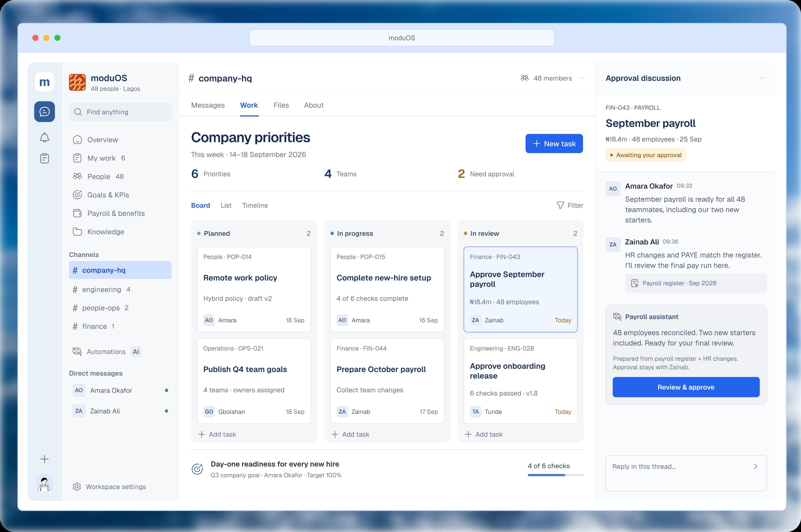Screen dimensions: 801x532
Task: Select the Timeline view
Action: (255, 205)
